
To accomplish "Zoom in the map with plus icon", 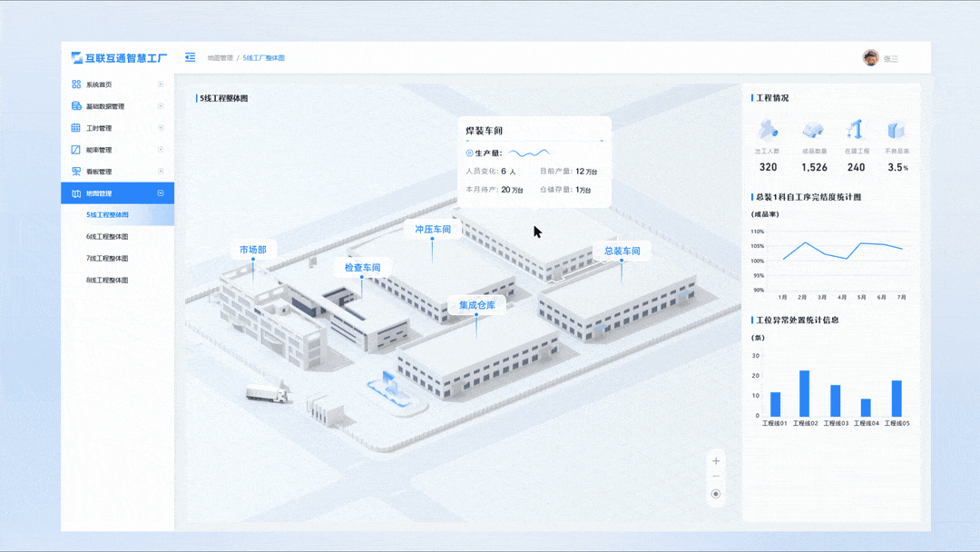I will click(x=716, y=460).
